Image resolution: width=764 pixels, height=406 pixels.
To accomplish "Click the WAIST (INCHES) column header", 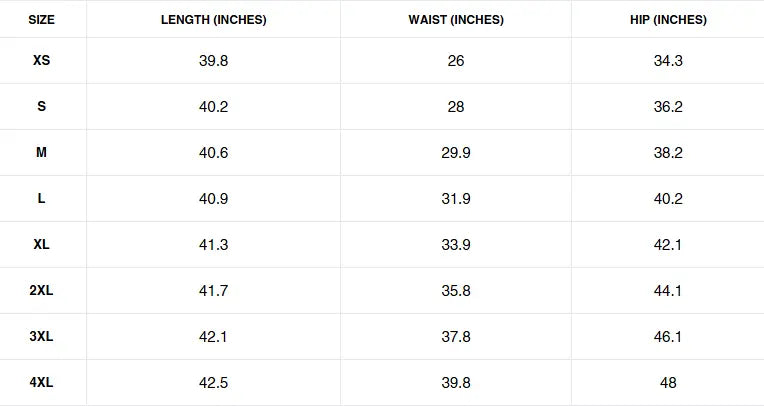I will pyautogui.click(x=456, y=20).
